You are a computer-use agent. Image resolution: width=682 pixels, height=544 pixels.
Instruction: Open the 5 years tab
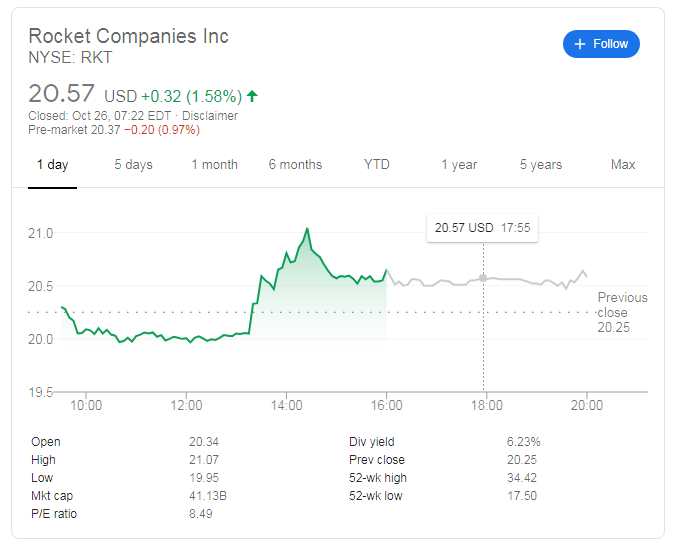pos(540,165)
